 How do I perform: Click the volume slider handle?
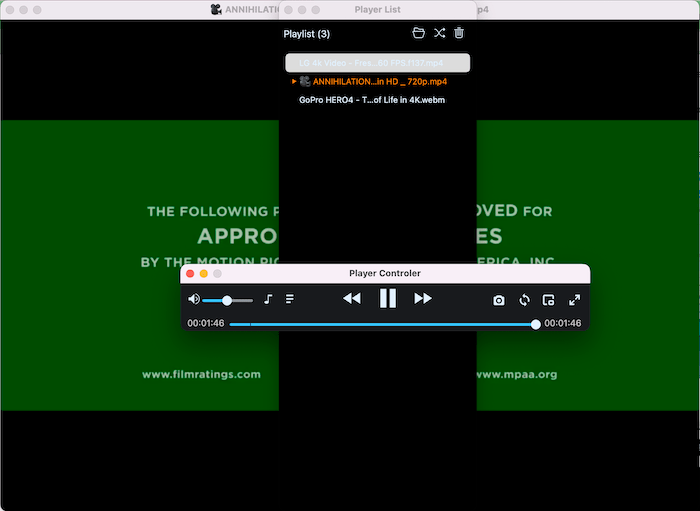pyautogui.click(x=228, y=300)
